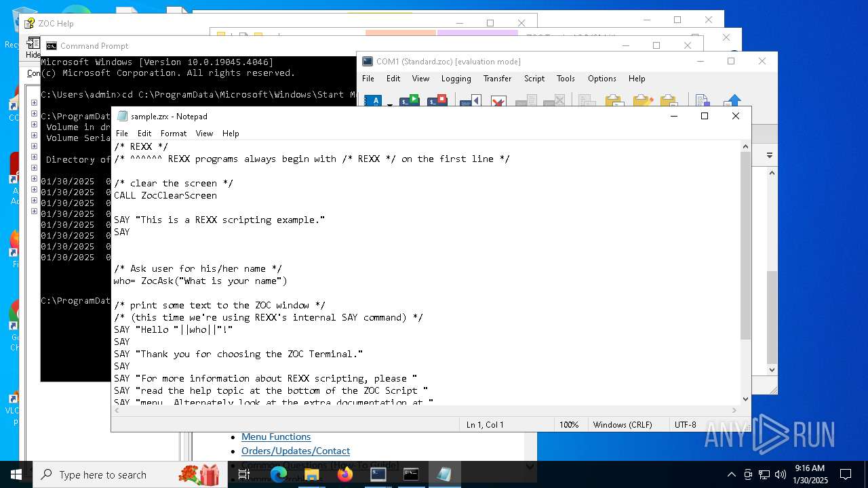
Task: Click the Command Prompt title bar icon
Action: point(51,45)
